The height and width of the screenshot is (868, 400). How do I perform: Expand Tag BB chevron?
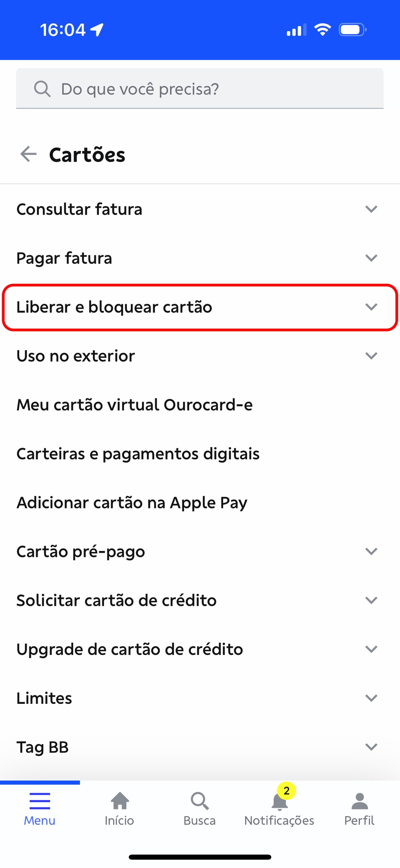[x=371, y=747]
